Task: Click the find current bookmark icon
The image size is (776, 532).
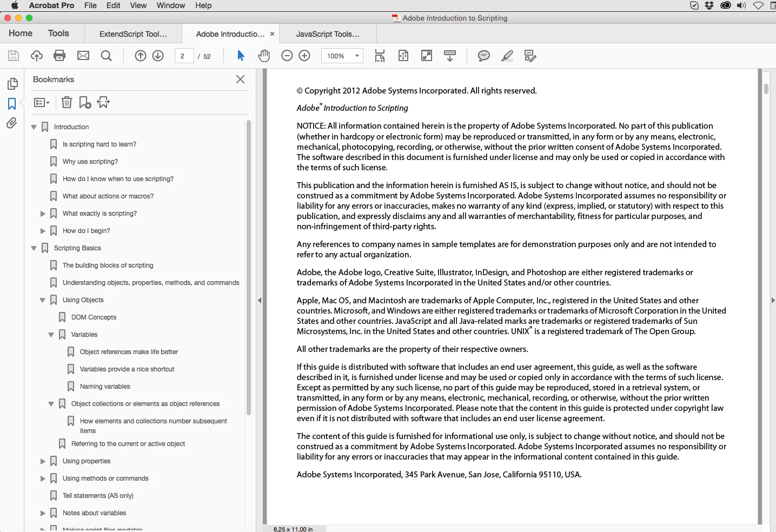Action: (103, 102)
